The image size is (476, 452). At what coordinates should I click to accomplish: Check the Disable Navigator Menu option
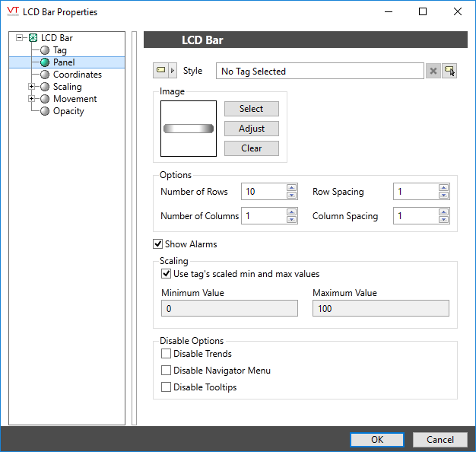tap(167, 371)
